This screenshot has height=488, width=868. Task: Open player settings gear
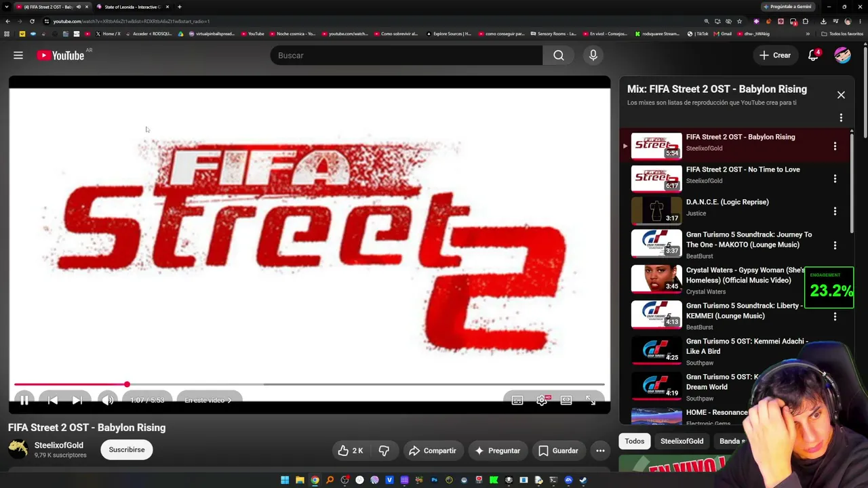(542, 401)
